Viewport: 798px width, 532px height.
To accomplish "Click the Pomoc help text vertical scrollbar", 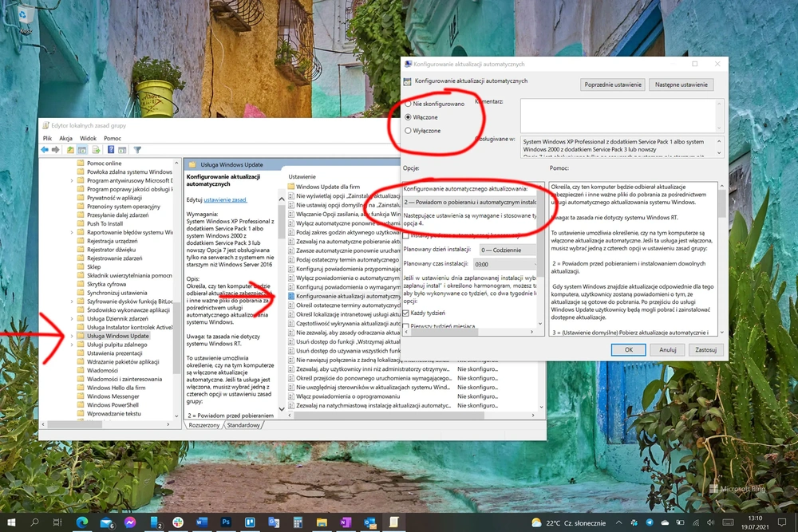I will 721,259.
